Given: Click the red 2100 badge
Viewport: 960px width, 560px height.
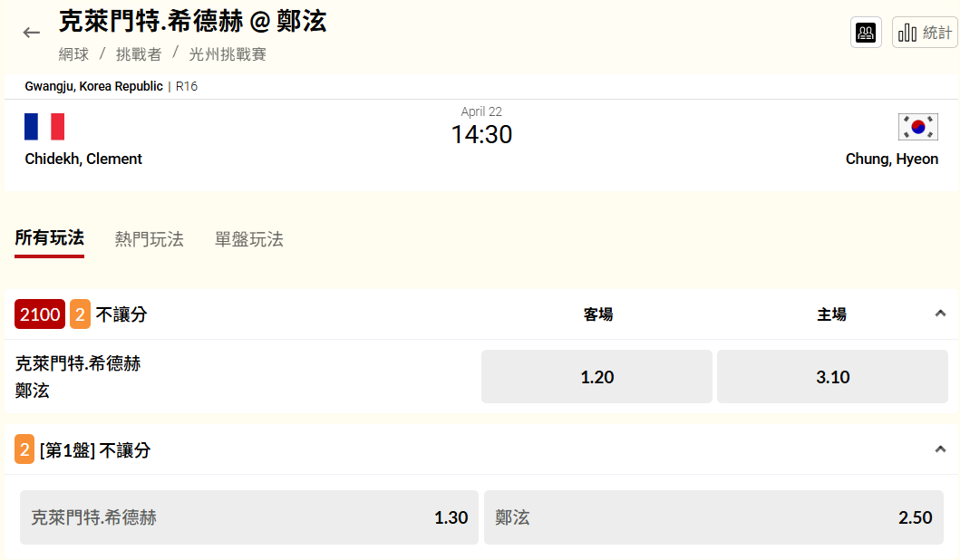Looking at the screenshot, I should point(40,314).
